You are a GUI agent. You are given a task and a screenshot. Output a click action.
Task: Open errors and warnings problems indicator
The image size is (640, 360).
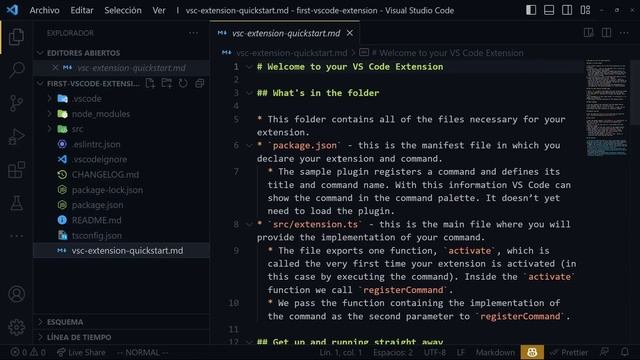pos(28,352)
